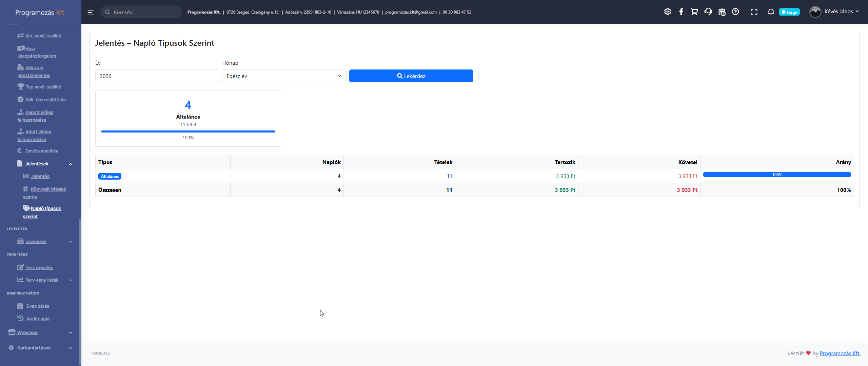Open Éves zárás

pyautogui.click(x=38, y=306)
